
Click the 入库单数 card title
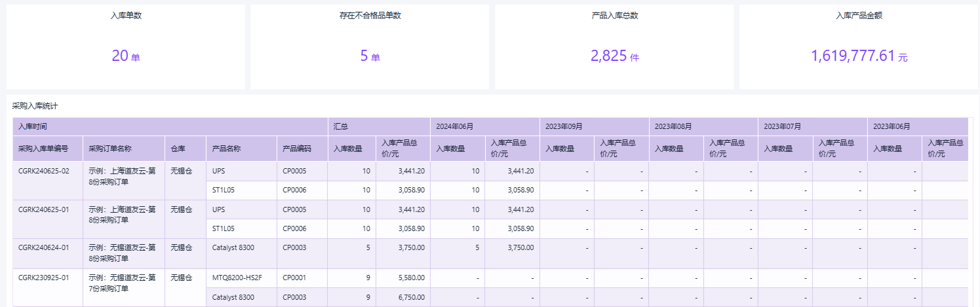[x=126, y=15]
